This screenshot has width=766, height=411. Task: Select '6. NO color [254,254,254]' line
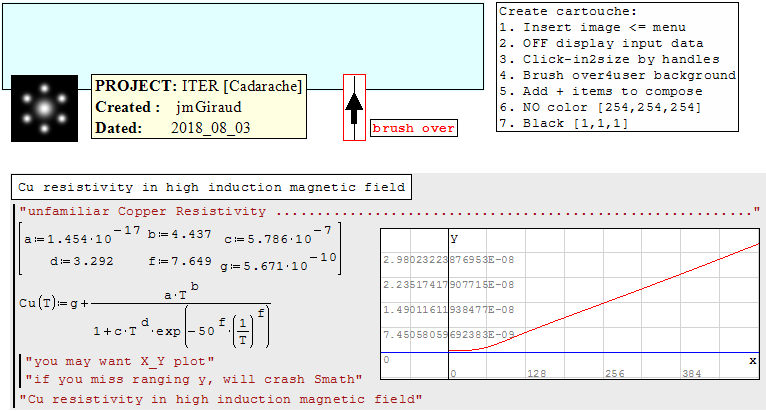pos(600,108)
